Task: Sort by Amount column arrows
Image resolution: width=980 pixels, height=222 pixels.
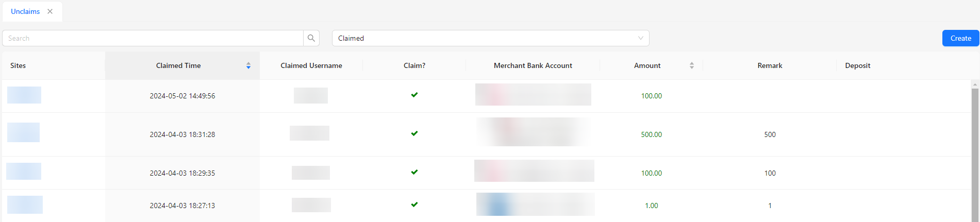Action: click(692, 65)
